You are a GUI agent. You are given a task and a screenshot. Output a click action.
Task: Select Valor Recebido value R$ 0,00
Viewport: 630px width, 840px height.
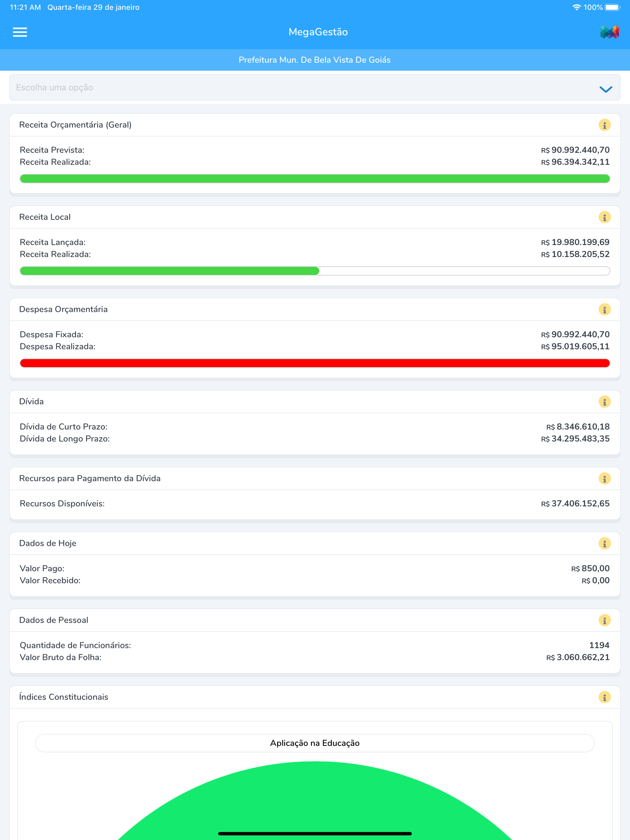pos(596,580)
